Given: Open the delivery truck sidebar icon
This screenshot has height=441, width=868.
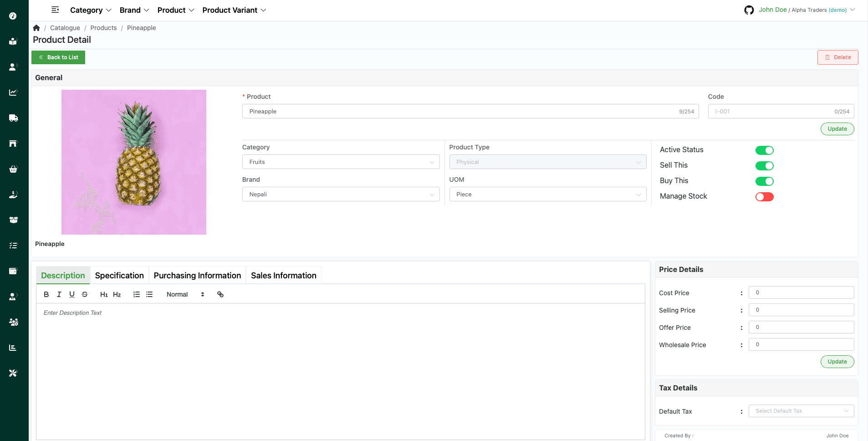Looking at the screenshot, I should tap(13, 118).
